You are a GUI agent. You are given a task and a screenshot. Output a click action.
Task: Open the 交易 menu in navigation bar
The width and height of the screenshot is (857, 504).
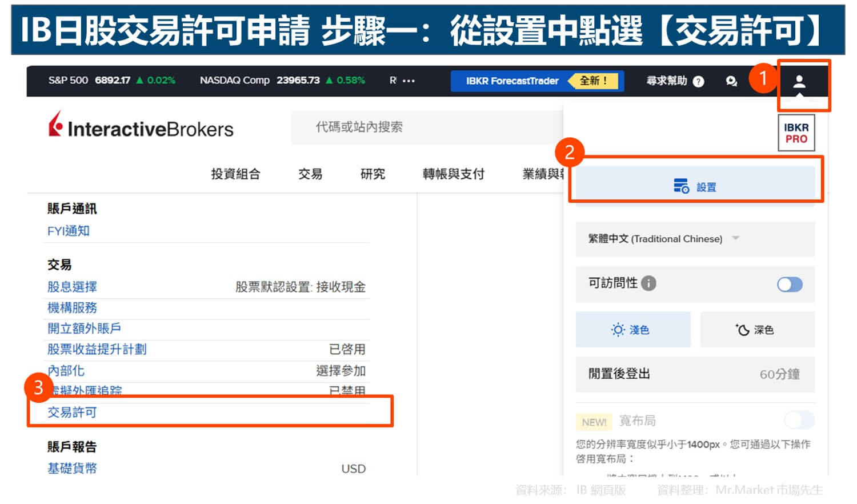point(310,174)
